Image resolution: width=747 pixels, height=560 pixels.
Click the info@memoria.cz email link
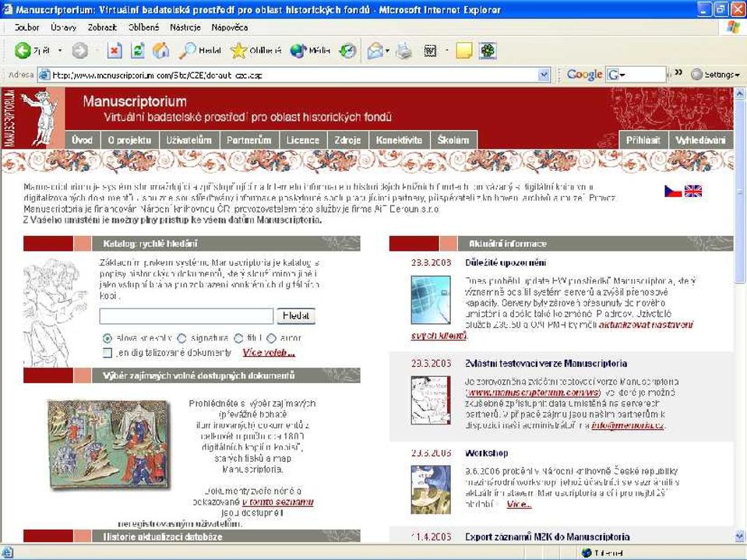[627, 426]
